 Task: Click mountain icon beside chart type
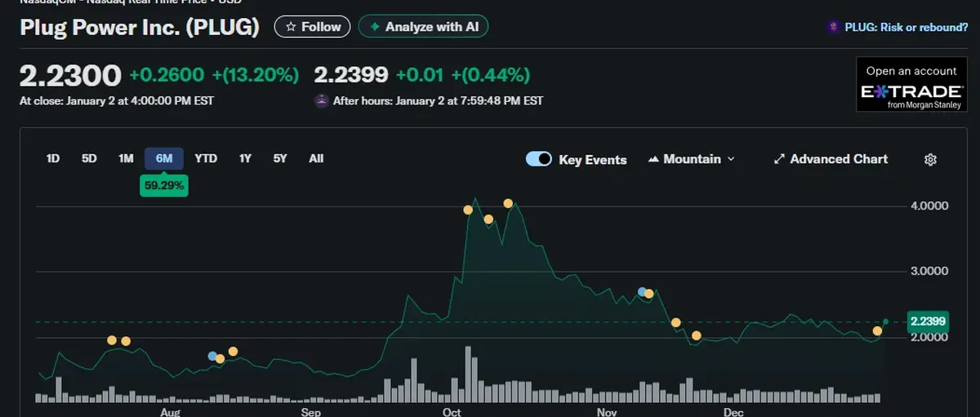click(653, 159)
